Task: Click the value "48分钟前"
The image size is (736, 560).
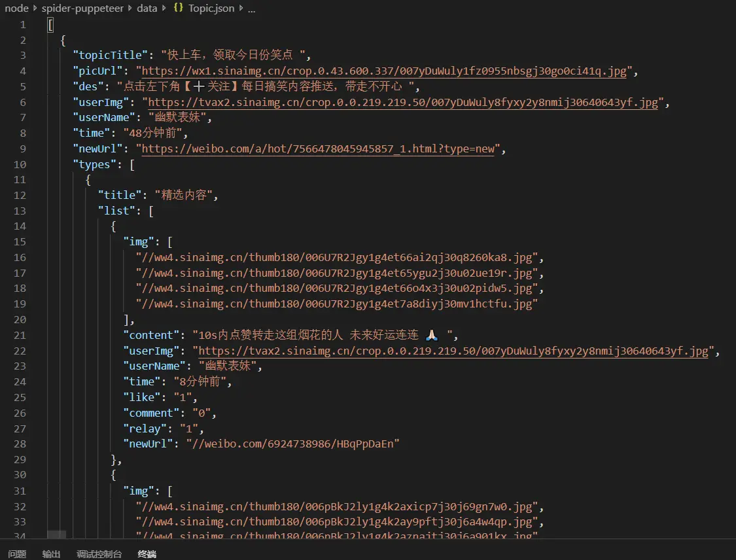Action: [x=152, y=133]
